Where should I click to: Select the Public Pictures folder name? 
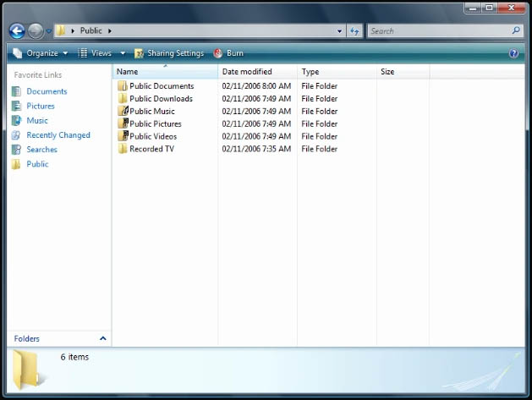(x=156, y=123)
